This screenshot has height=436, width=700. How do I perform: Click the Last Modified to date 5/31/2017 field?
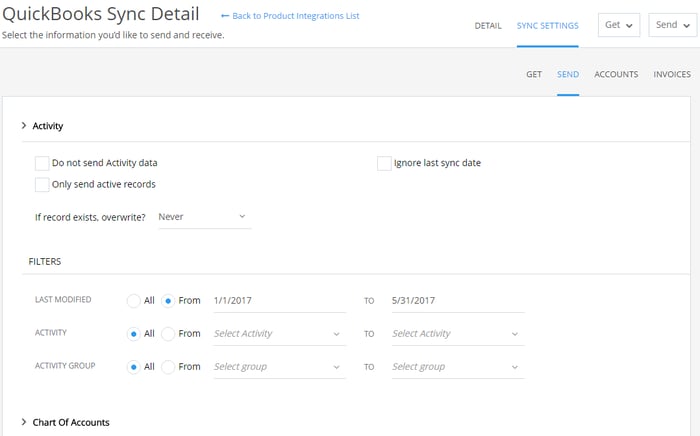[458, 301]
